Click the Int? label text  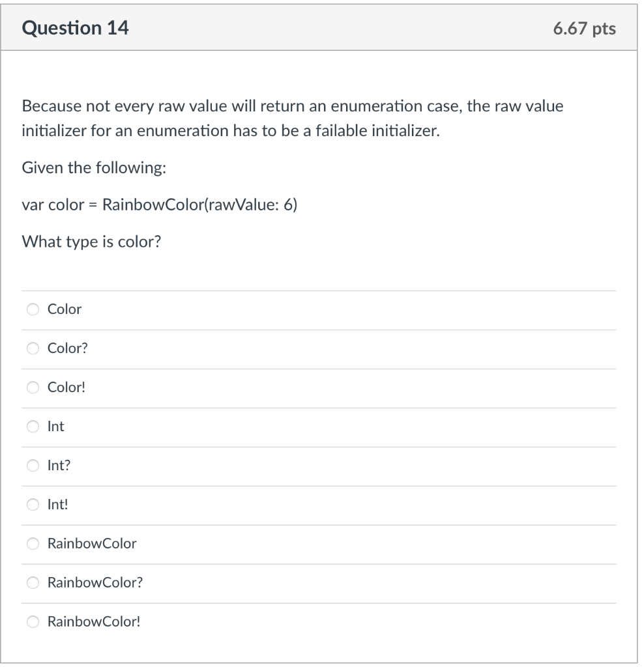click(x=58, y=466)
